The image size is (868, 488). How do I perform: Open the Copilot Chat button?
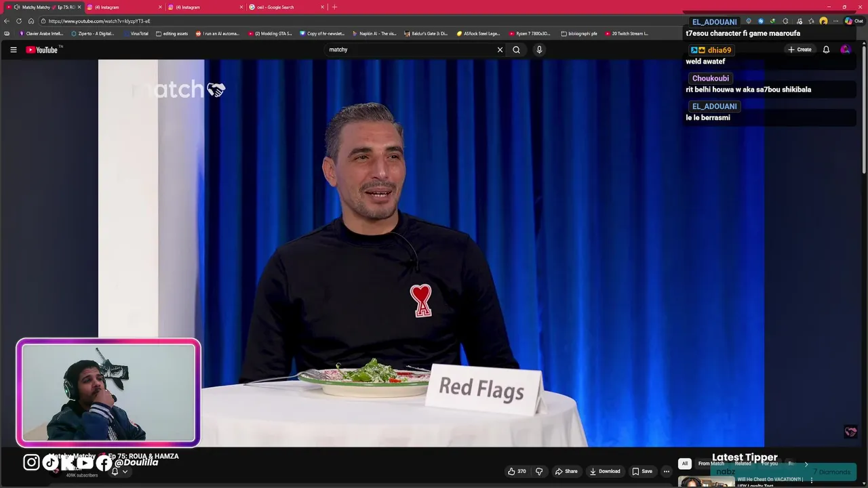click(x=853, y=21)
